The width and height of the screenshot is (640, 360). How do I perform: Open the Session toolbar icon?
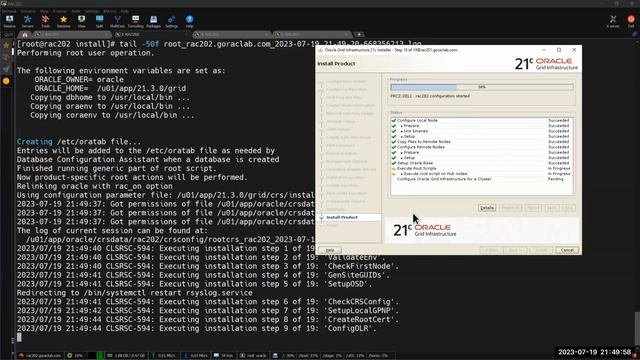click(x=9, y=21)
